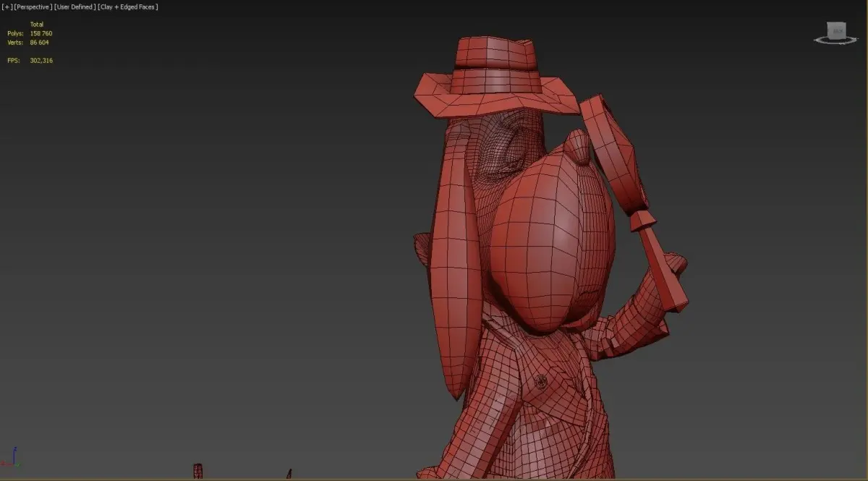Screen dimensions: 868x481
Task: Click the Total statistics column header
Action: 37,25
